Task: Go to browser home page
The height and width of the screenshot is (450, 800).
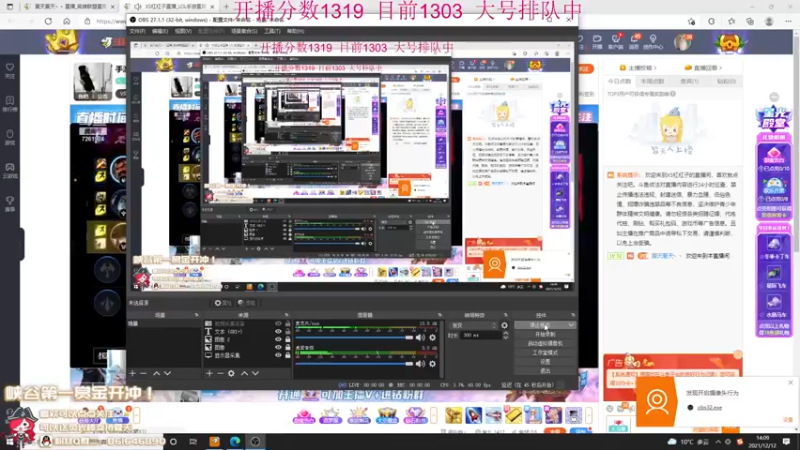Action: 67,21
